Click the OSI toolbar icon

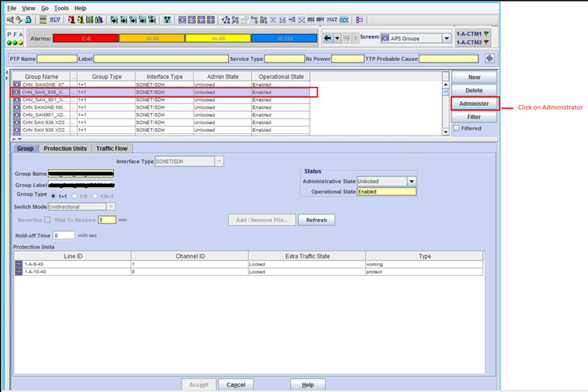pos(311,20)
